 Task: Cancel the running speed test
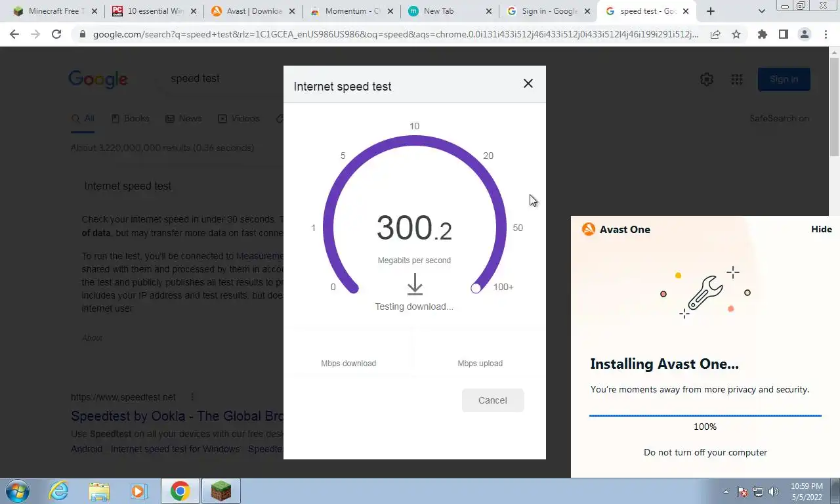click(x=493, y=400)
